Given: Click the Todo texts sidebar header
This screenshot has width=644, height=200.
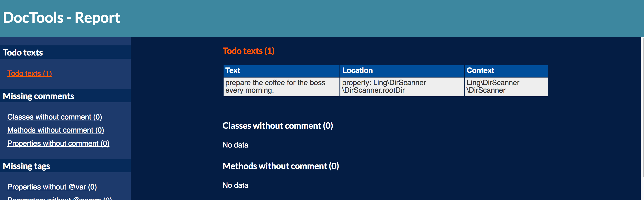Looking at the screenshot, I should [23, 52].
